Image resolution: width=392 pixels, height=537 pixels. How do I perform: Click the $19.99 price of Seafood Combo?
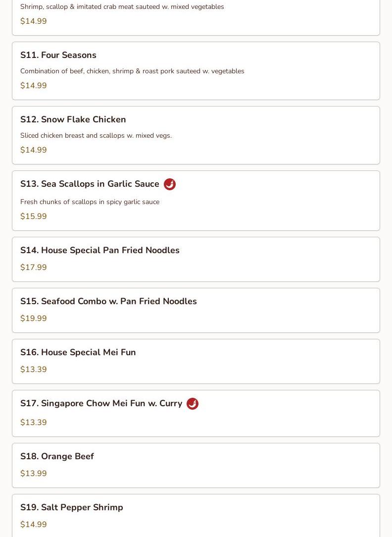[34, 319]
